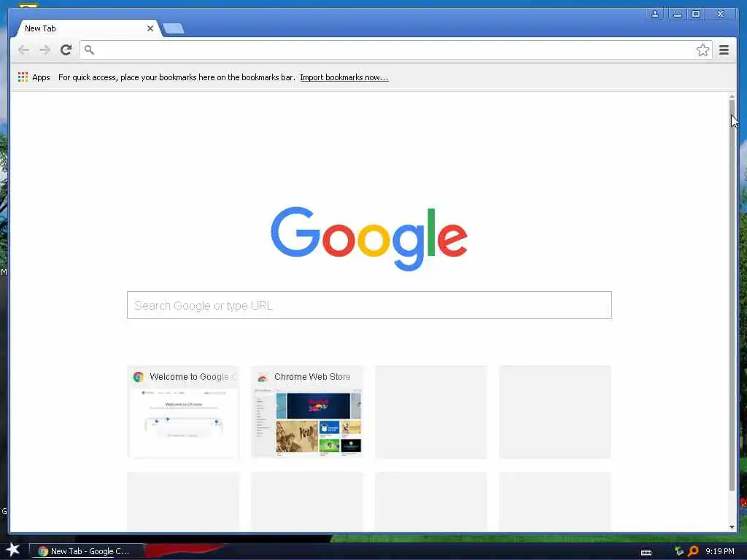Viewport: 747px width, 560px height.
Task: Click the 9:19 PM clock
Action: click(719, 551)
